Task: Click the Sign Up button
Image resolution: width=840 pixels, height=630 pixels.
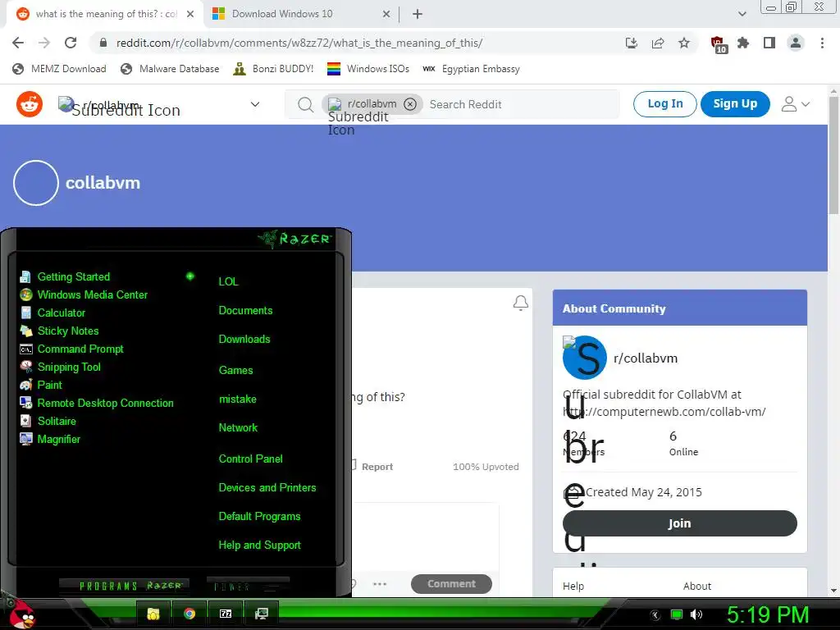Action: pos(735,104)
